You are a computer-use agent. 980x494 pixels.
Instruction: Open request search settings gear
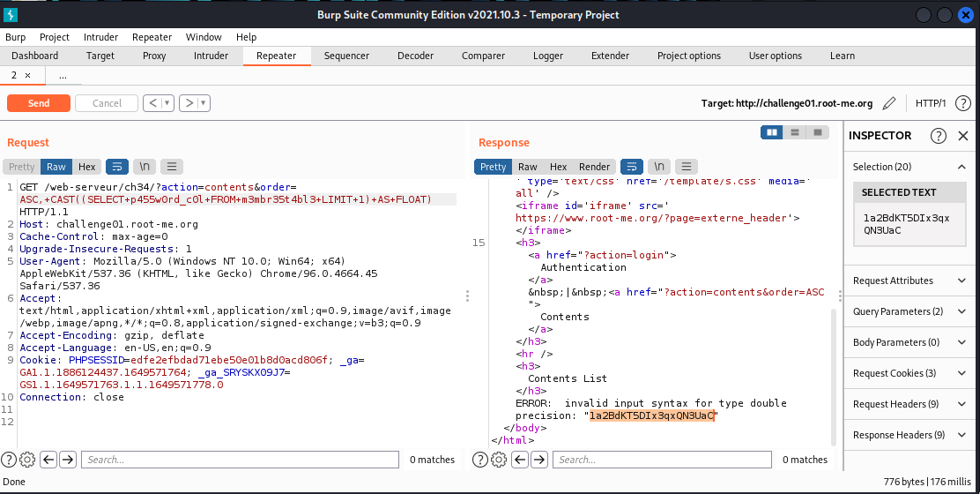[x=26, y=460]
